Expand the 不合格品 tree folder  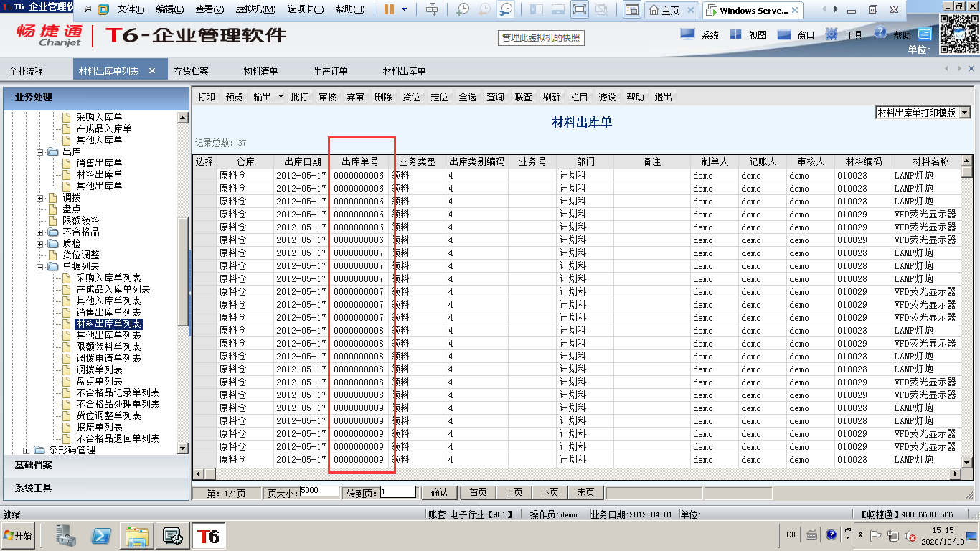click(x=41, y=232)
